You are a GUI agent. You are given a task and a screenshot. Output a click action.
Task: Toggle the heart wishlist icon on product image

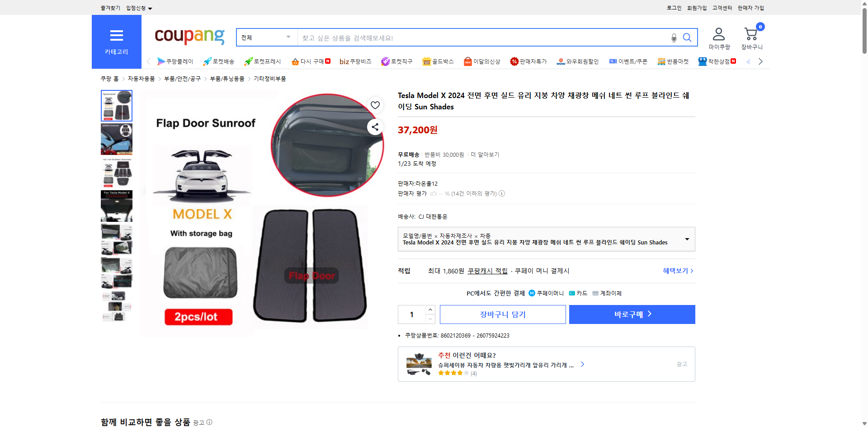tap(375, 105)
